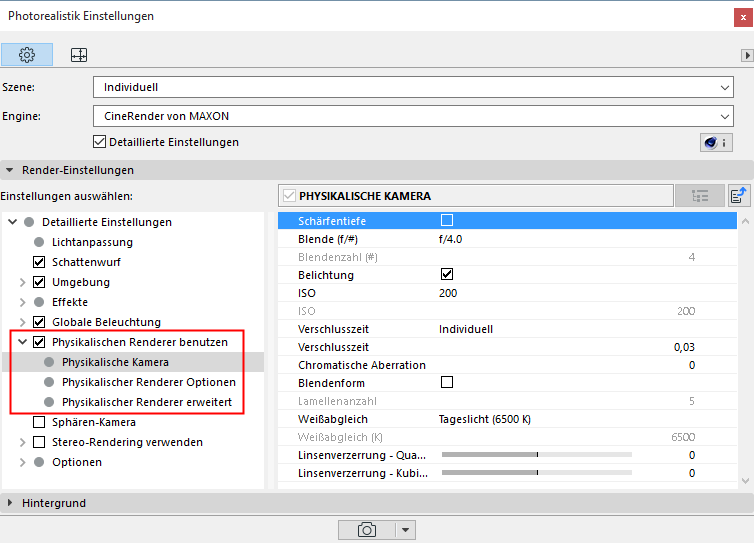Select Physikalische Kamera tree item

point(115,362)
